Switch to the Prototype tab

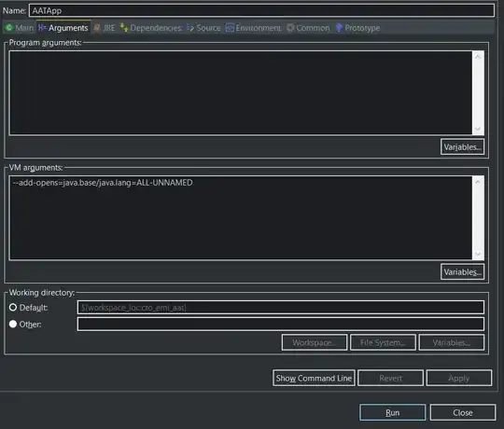(357, 28)
